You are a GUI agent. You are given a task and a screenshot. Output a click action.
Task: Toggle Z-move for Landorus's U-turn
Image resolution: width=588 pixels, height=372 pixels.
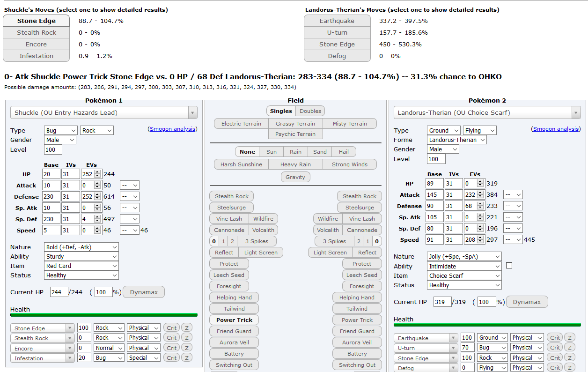(x=570, y=348)
